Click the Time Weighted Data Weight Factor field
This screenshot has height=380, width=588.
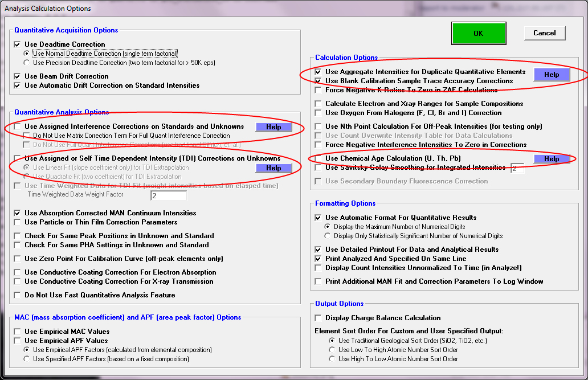pos(168,195)
